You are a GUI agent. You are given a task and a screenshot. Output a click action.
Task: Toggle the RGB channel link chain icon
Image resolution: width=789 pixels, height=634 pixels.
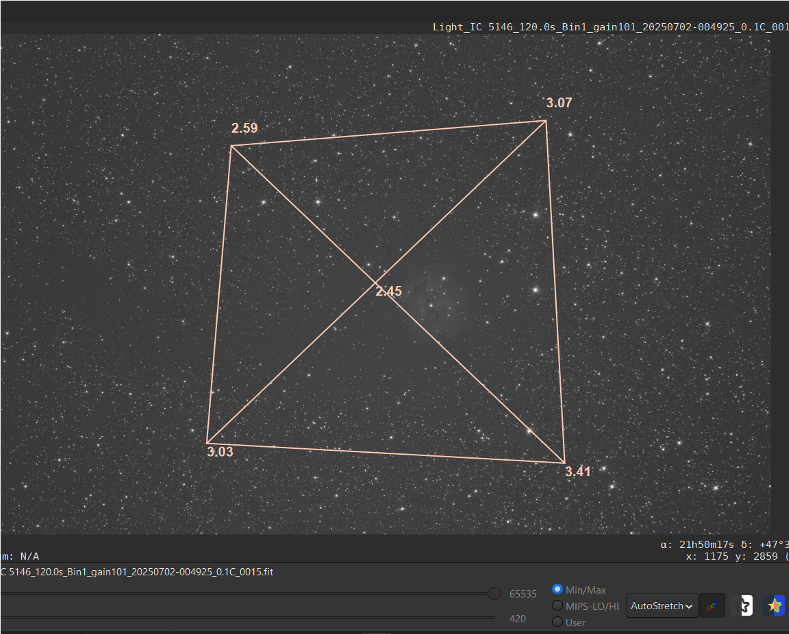712,606
